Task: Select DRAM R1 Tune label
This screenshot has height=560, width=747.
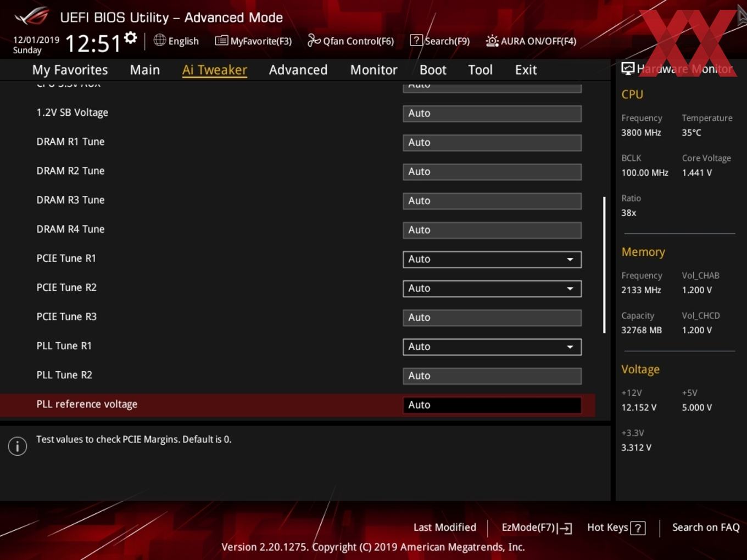Action: 70,142
